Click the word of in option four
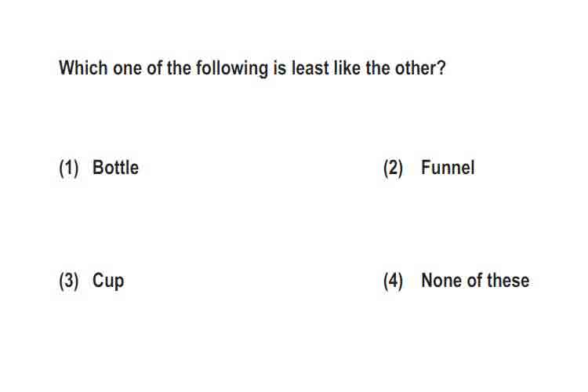Image resolution: width=588 pixels, height=392 pixels. 474,281
